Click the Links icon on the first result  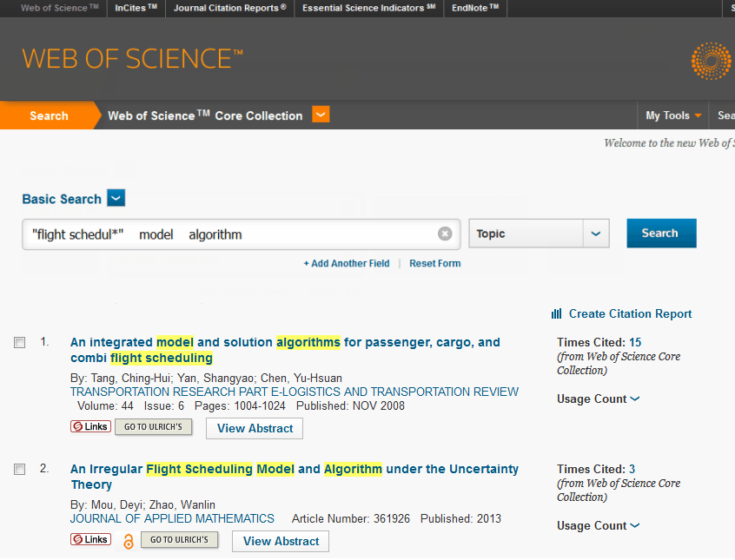coord(90,426)
